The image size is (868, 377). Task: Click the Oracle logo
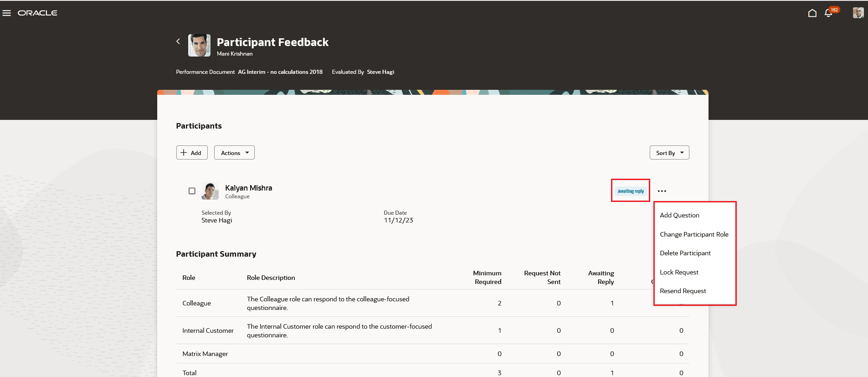pyautogui.click(x=37, y=13)
